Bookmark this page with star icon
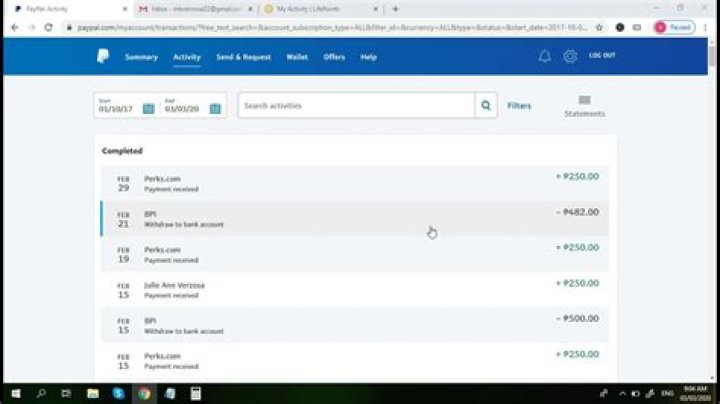Image resolution: width=720 pixels, height=404 pixels. (599, 27)
